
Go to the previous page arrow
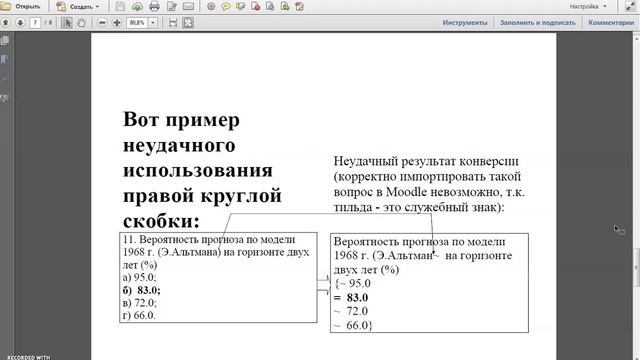pos(6,22)
